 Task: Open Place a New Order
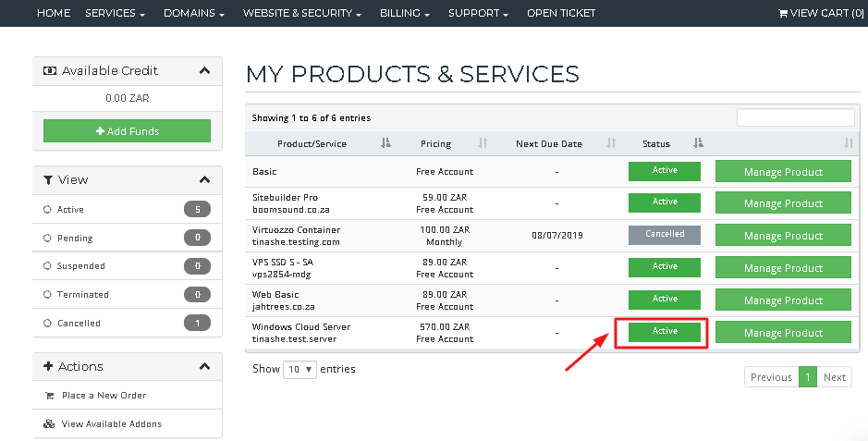pos(104,395)
